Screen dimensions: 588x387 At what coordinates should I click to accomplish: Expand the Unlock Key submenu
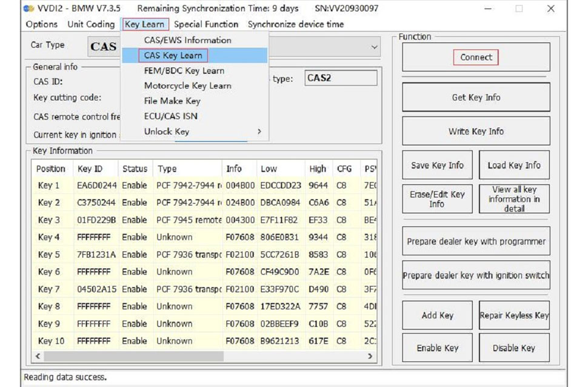click(x=194, y=132)
